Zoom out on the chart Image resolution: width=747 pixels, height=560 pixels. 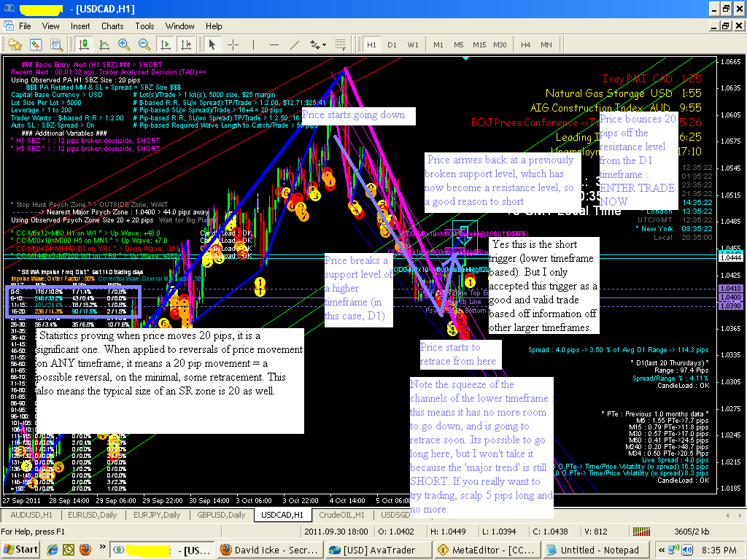click(x=142, y=44)
